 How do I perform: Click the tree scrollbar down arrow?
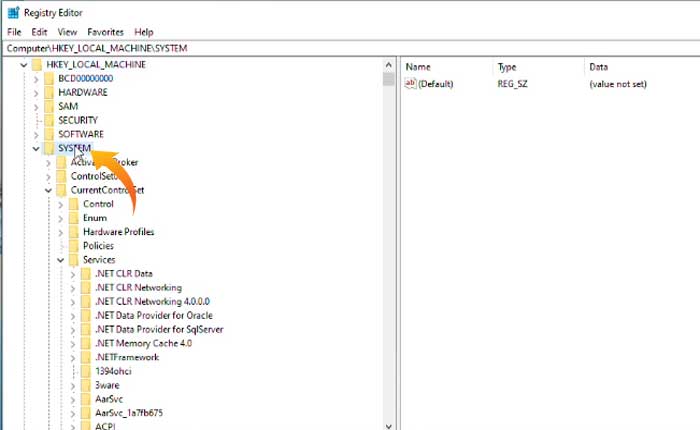[388, 426]
